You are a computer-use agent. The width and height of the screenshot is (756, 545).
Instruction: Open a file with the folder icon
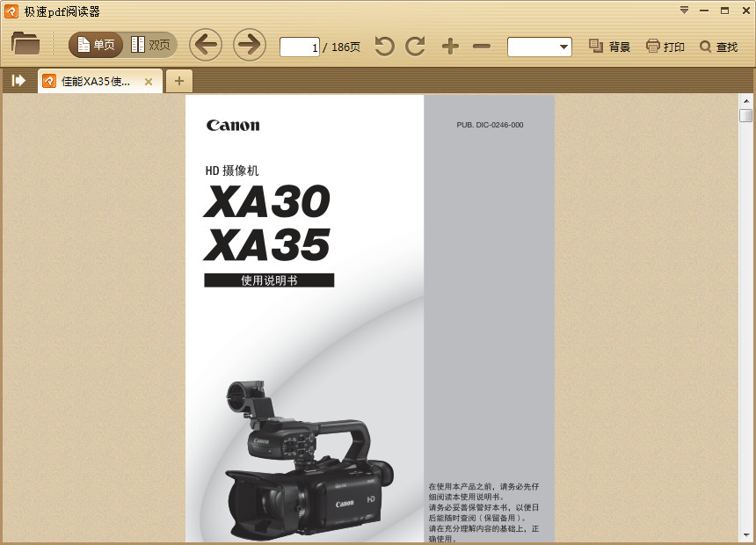(25, 44)
